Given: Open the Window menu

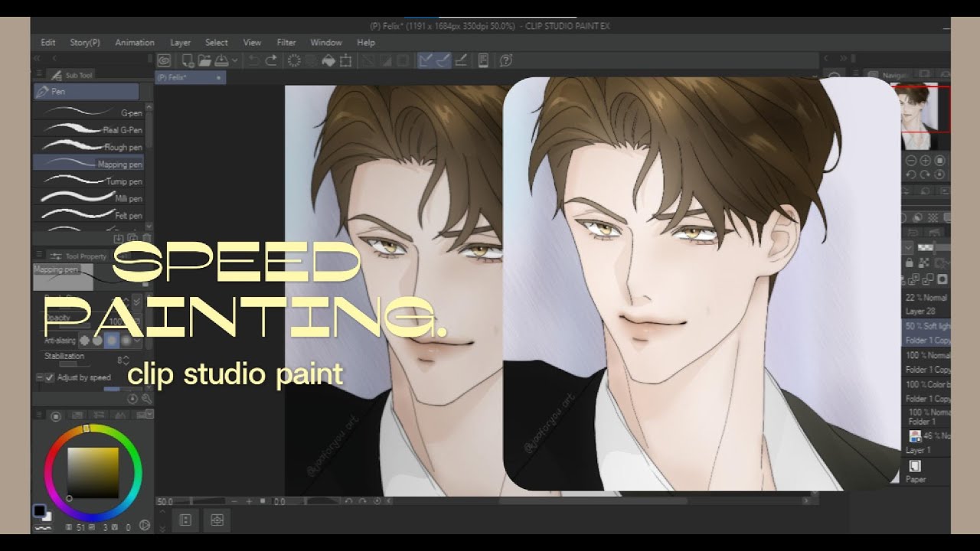Looking at the screenshot, I should (326, 43).
